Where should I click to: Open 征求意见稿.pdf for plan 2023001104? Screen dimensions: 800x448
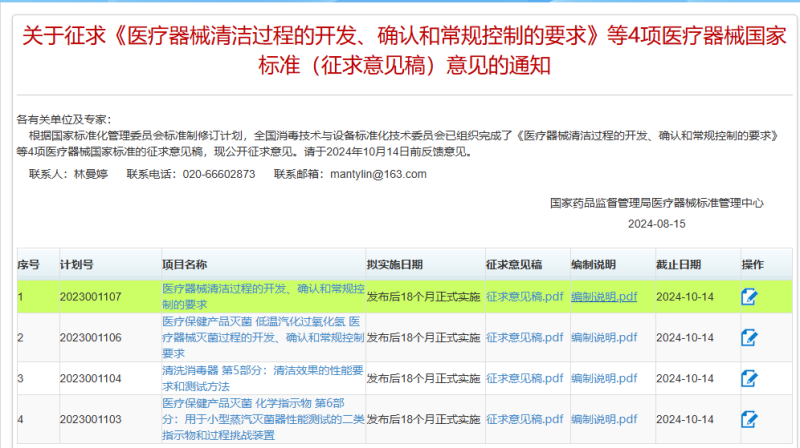click(524, 378)
